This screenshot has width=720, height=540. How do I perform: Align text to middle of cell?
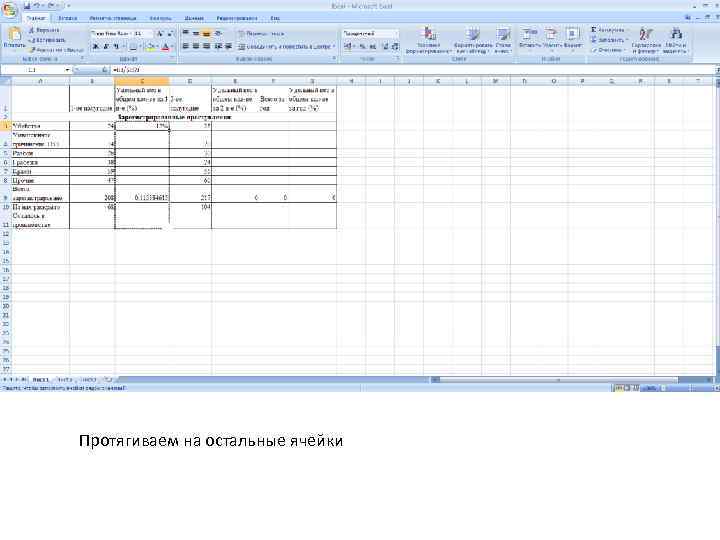coord(196,34)
